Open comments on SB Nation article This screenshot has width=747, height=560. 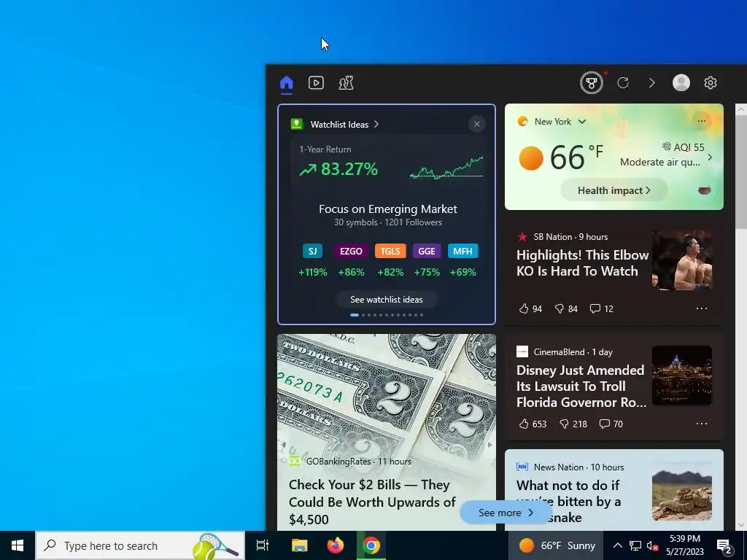pyautogui.click(x=601, y=308)
